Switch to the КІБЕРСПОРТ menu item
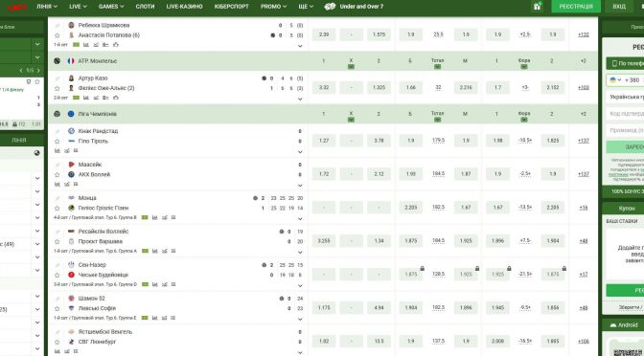Screen dimensions: 644x356 click(x=232, y=7)
